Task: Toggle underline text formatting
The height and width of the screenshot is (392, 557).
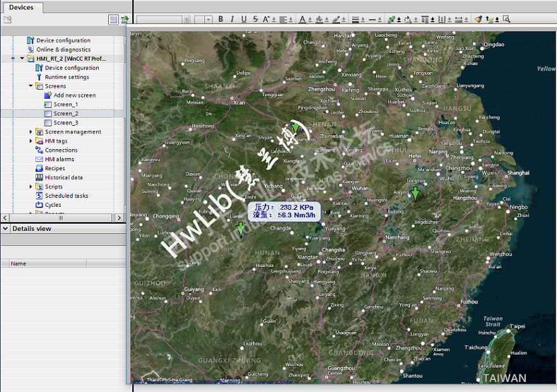Action: 243,20
